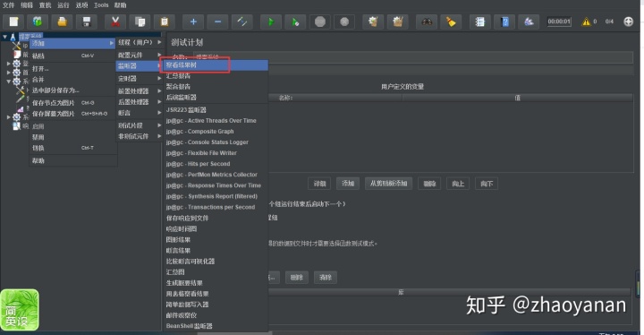Expand the 断言 submenu

[x=140, y=113]
